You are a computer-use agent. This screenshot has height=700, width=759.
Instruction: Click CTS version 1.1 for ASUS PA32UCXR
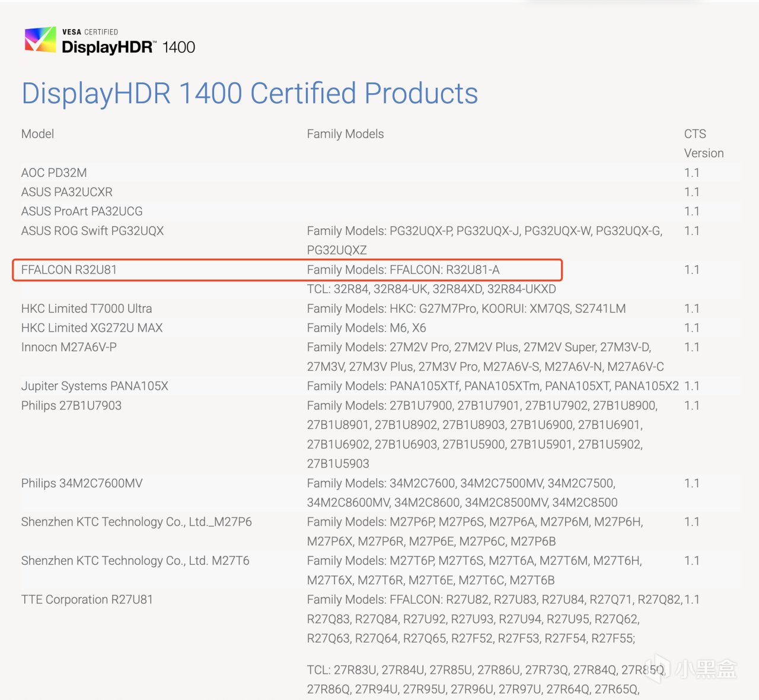pos(691,192)
